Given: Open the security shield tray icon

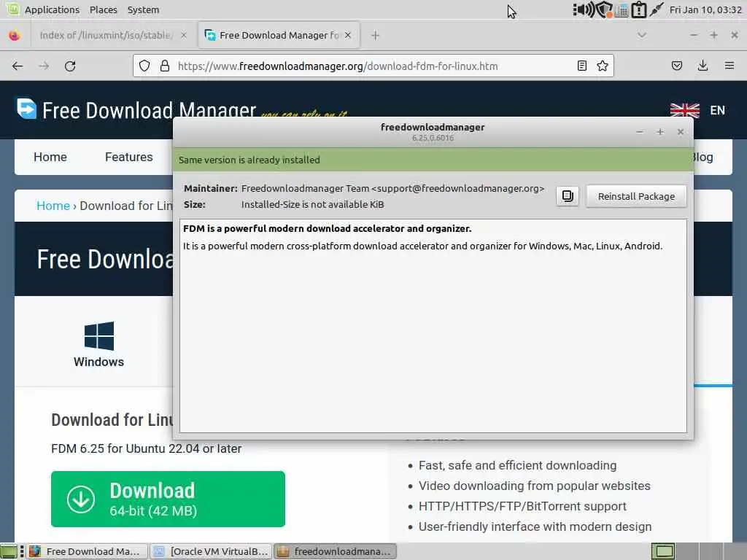Looking at the screenshot, I should [604, 9].
